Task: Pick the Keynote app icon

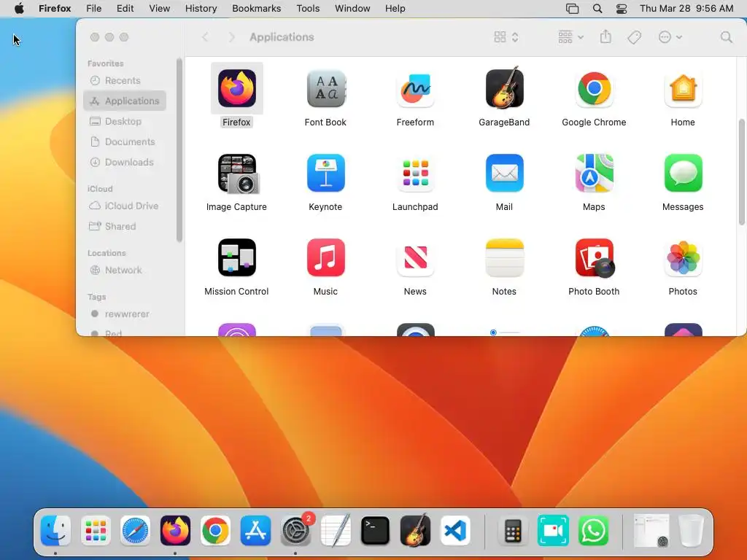Action: pyautogui.click(x=326, y=173)
